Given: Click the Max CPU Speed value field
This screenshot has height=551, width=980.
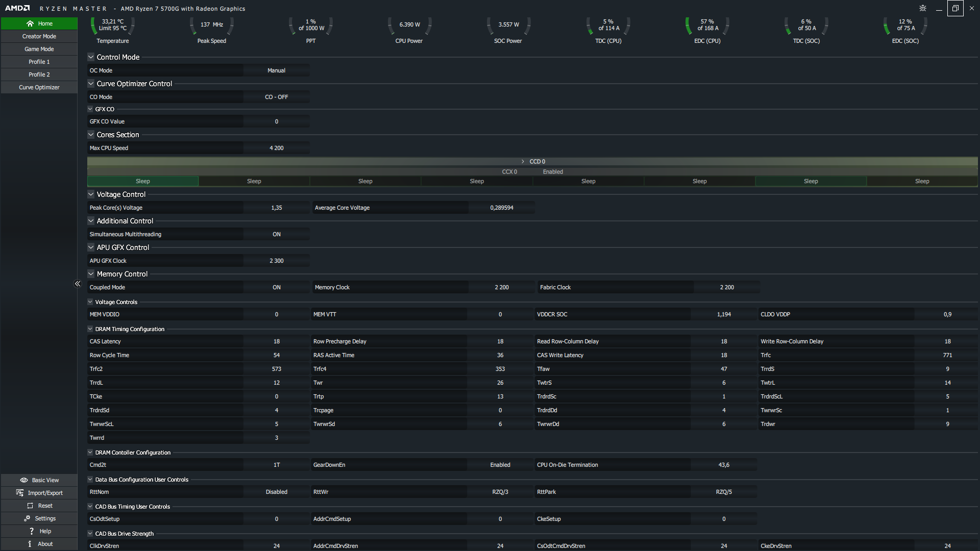Looking at the screenshot, I should [x=276, y=148].
